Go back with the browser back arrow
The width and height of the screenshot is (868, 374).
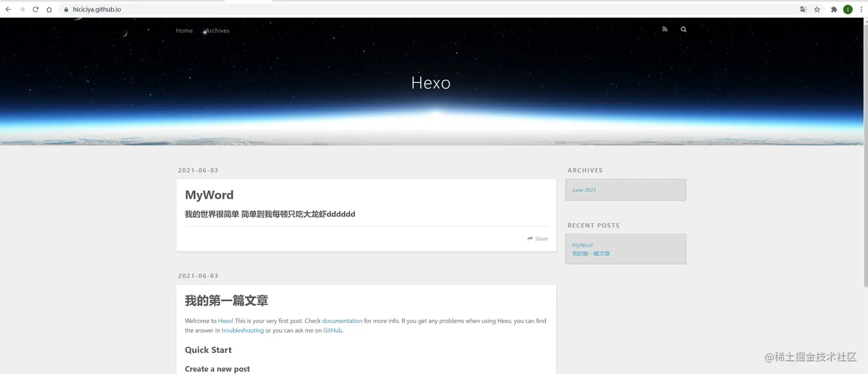coord(8,9)
